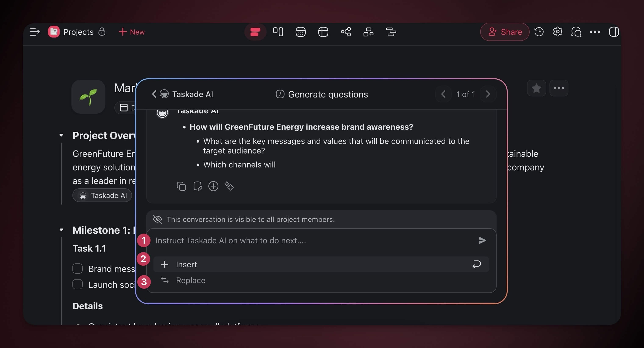Check the Launch soci task checkbox
The image size is (644, 348).
[78, 284]
